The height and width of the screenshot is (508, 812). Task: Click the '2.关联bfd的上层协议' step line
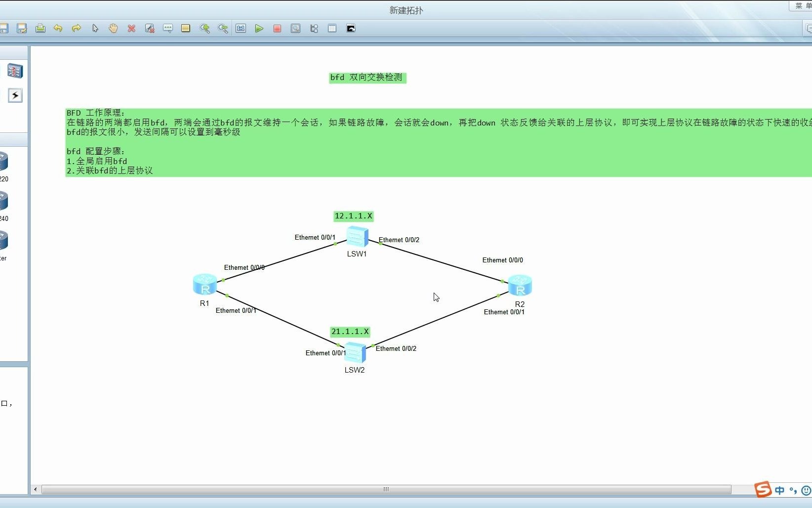point(110,170)
